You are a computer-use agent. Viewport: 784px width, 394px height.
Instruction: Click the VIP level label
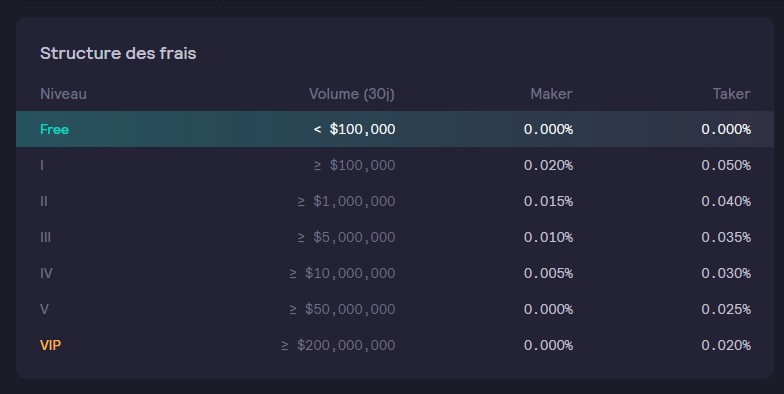tap(50, 345)
